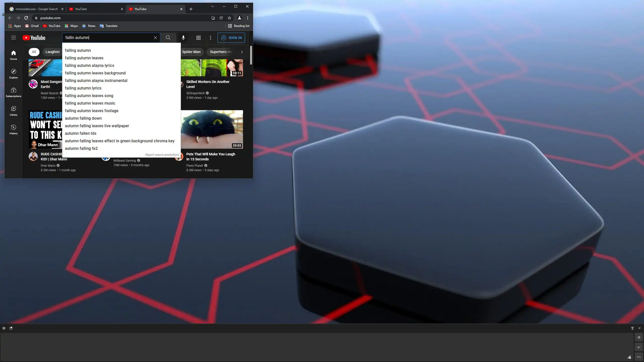Open Subscriptions in the sidebar
644x362 pixels.
tap(14, 92)
